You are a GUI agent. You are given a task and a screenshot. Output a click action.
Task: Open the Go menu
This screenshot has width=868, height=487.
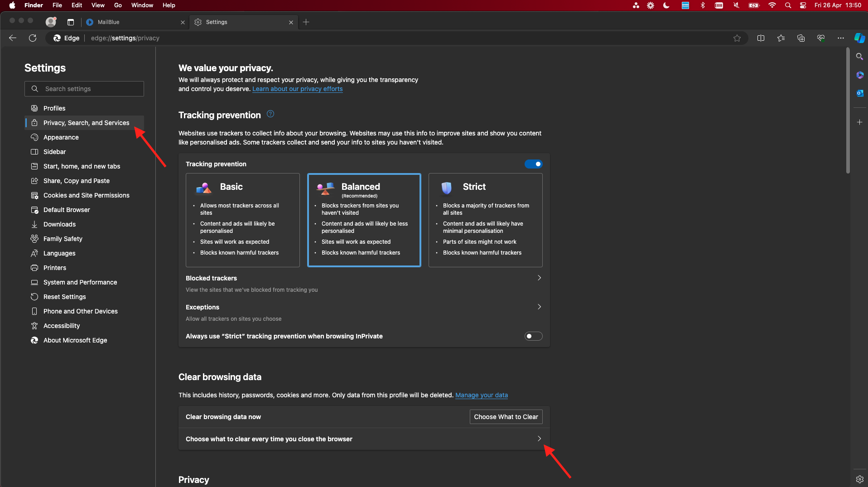pyautogui.click(x=118, y=5)
